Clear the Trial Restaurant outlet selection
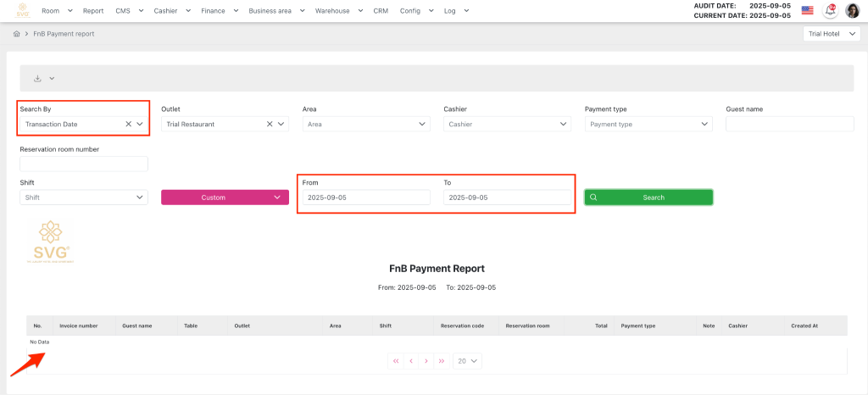This screenshot has width=868, height=395. [270, 124]
